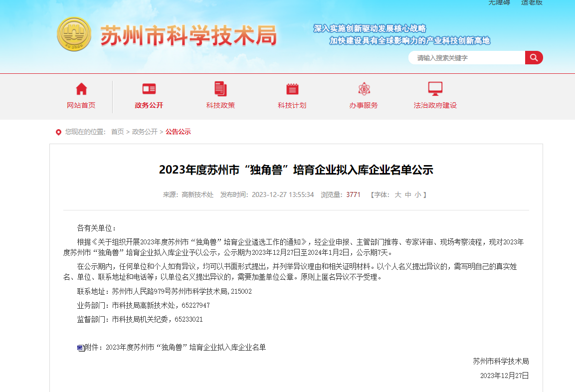Viewport: 575px width, 392px height.
Task: Open the 科技政策 menu label
Action: (220, 105)
